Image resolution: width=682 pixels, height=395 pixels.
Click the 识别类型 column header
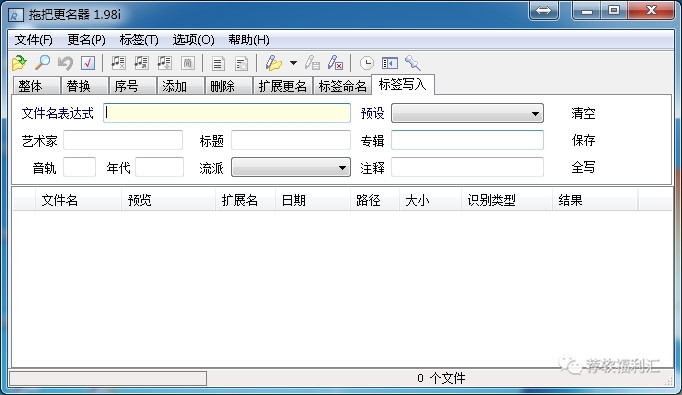(x=507, y=201)
